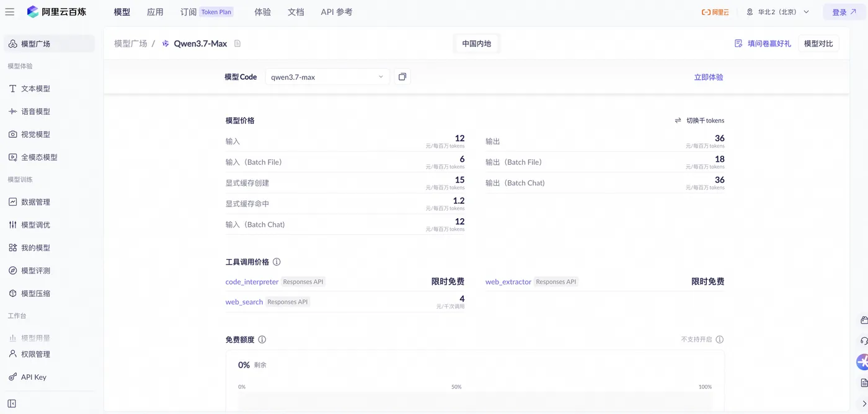Click the 登录 login button
Viewport: 868px width, 414px height.
(x=844, y=12)
